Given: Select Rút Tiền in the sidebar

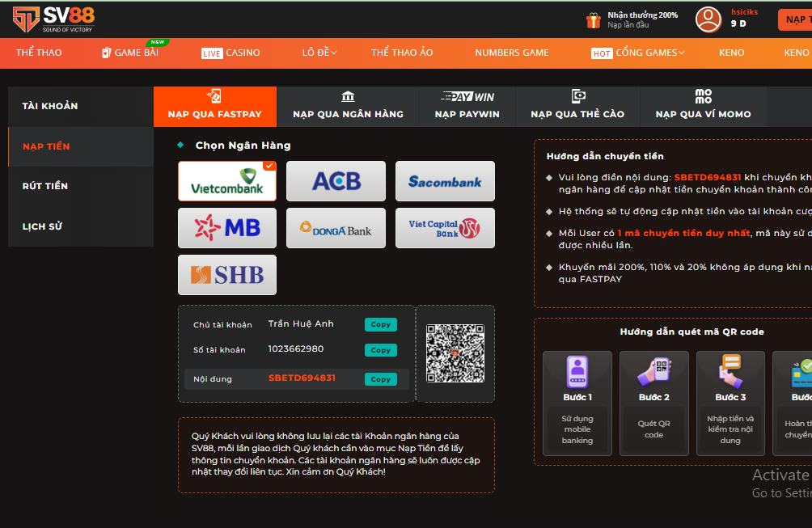Looking at the screenshot, I should click(81, 186).
